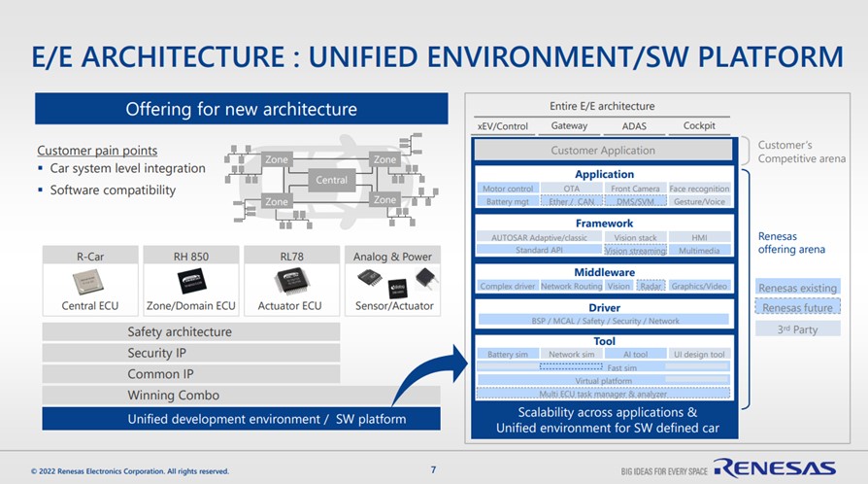Click the 'Ether / CAN' cell
This screenshot has height=484, width=868.
tap(572, 201)
